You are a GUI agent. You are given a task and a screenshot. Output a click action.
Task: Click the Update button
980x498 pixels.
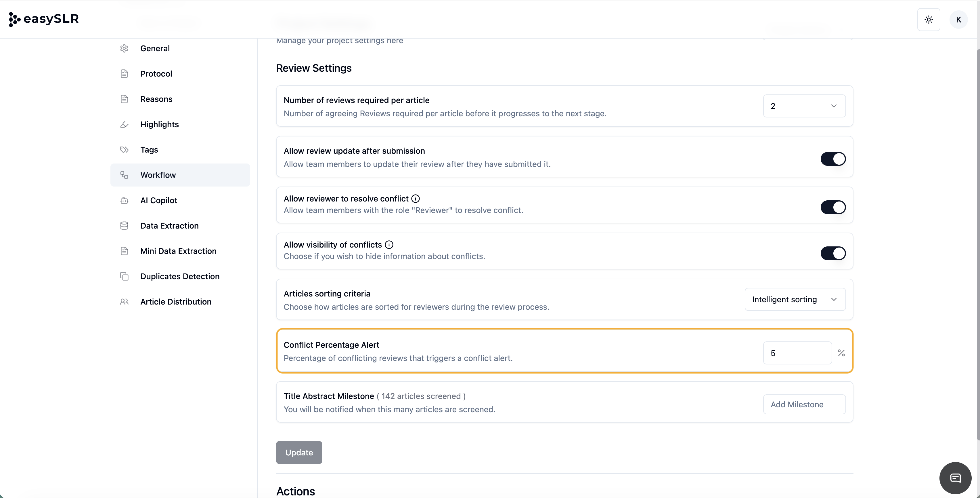(299, 452)
